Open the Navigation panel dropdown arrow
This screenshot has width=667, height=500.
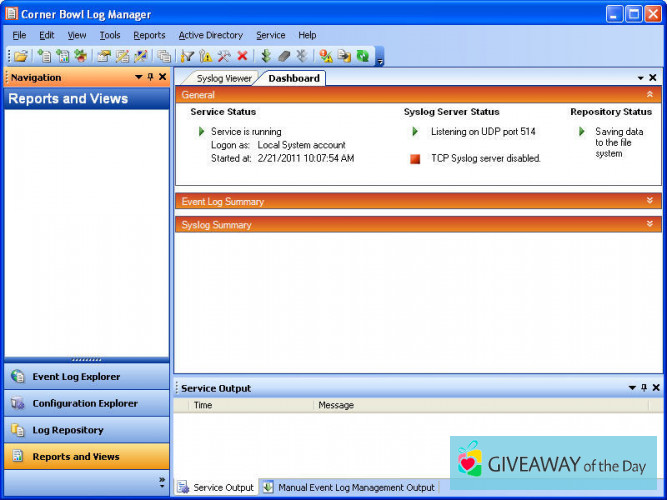[x=138, y=77]
